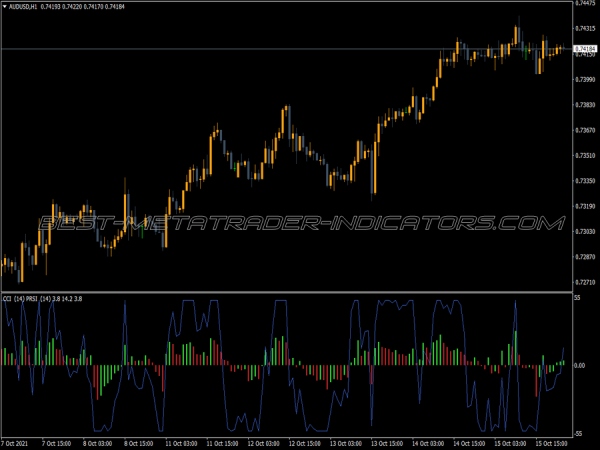Open the AUDUSD,H1 chart dropdown arrow
The height and width of the screenshot is (450, 600).
pos(5,7)
